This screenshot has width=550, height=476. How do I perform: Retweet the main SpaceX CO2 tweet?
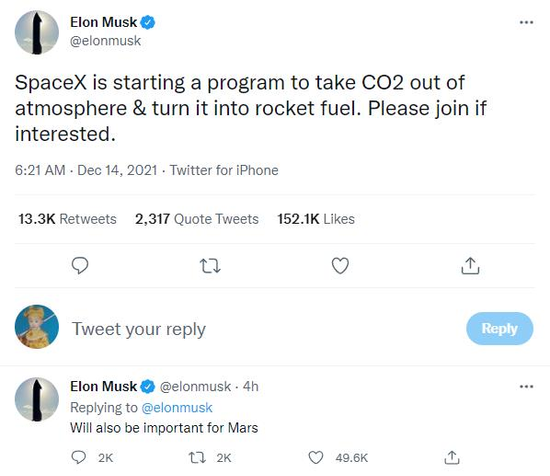pyautogui.click(x=210, y=266)
